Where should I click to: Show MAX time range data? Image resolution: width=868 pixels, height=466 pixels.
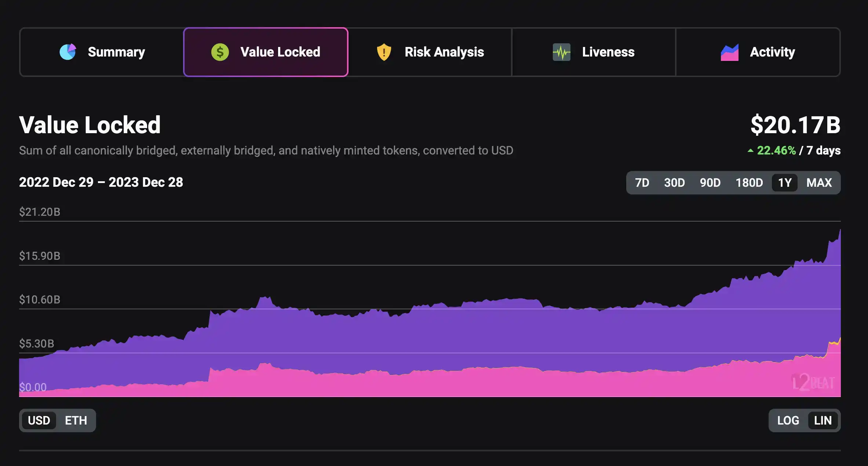click(819, 183)
